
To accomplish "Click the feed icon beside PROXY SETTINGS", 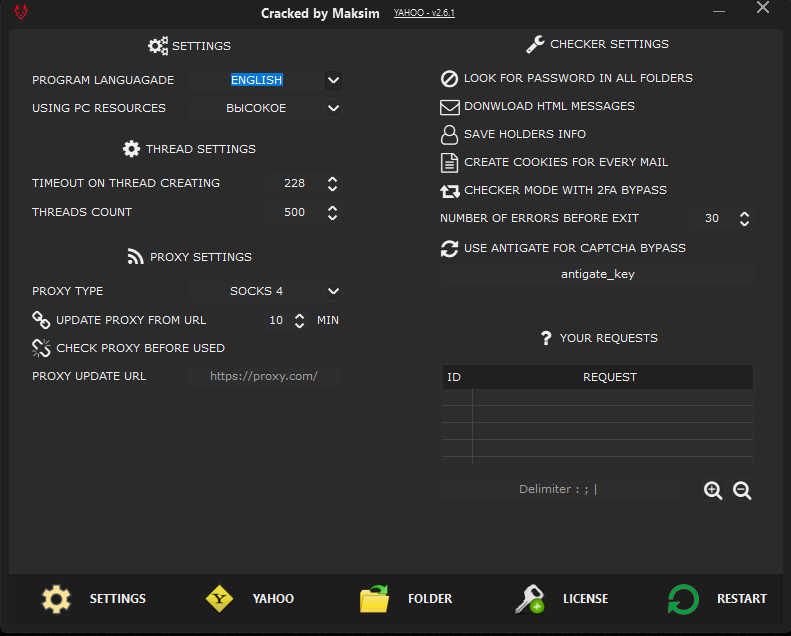I will [135, 257].
